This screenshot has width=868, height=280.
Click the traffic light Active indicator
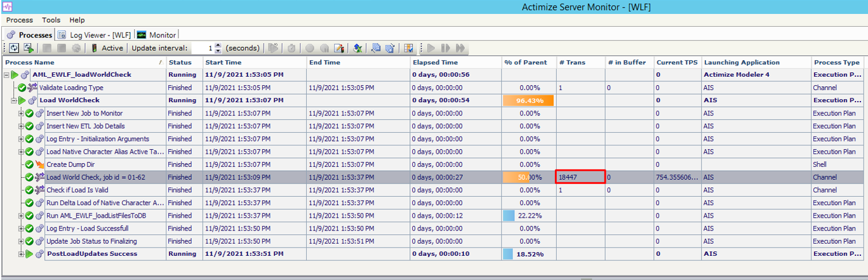108,48
